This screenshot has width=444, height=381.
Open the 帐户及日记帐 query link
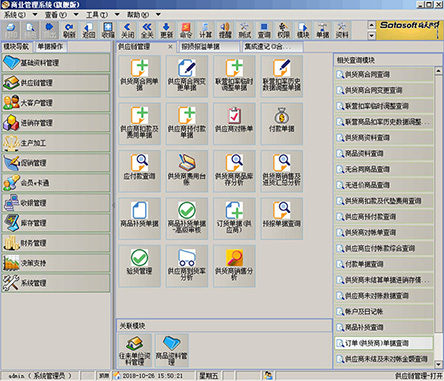[x=384, y=312]
